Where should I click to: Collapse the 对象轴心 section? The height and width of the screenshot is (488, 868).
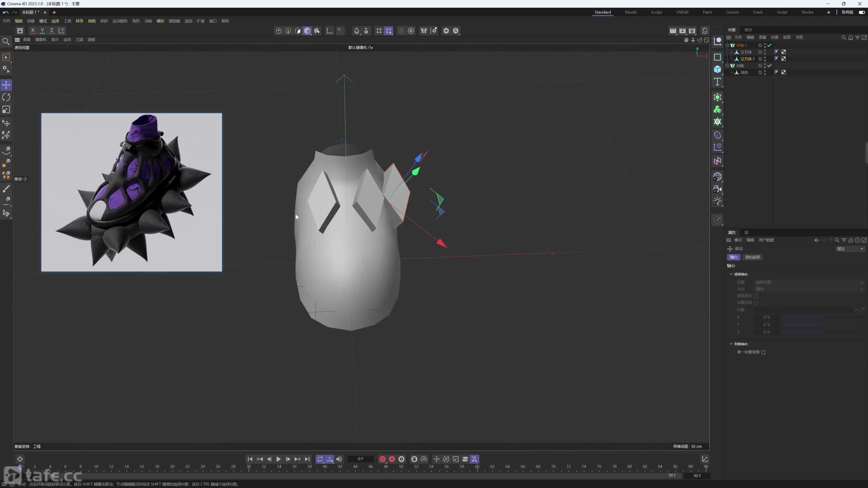731,344
